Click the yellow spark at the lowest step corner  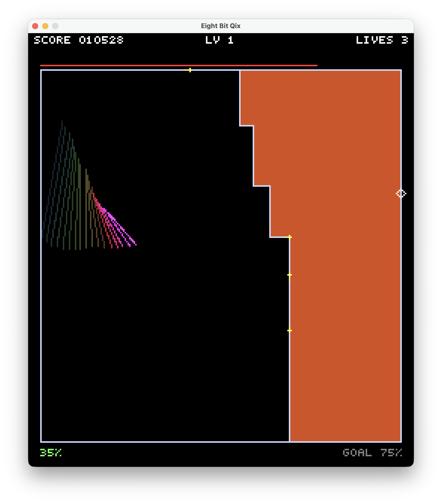[290, 237]
